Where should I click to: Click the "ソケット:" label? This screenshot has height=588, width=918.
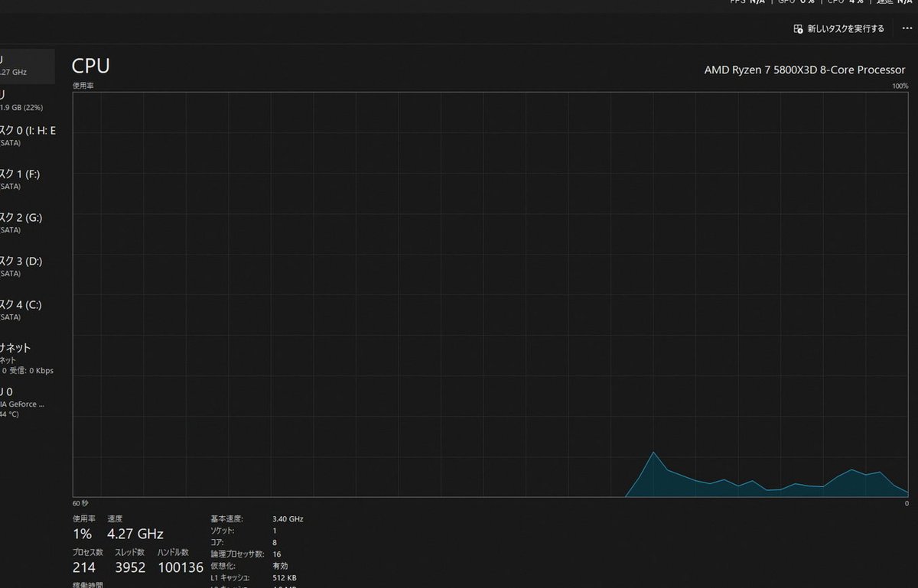point(223,531)
